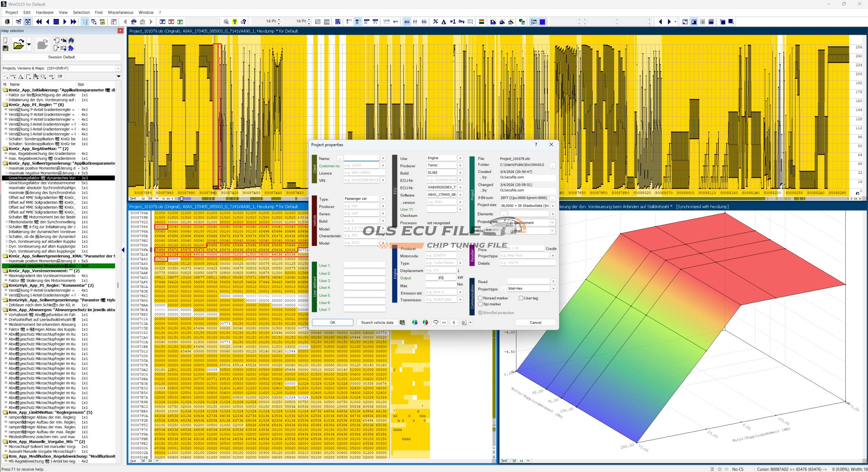Open the Hardware menu
Image resolution: width=868 pixels, height=472 pixels.
coord(44,12)
